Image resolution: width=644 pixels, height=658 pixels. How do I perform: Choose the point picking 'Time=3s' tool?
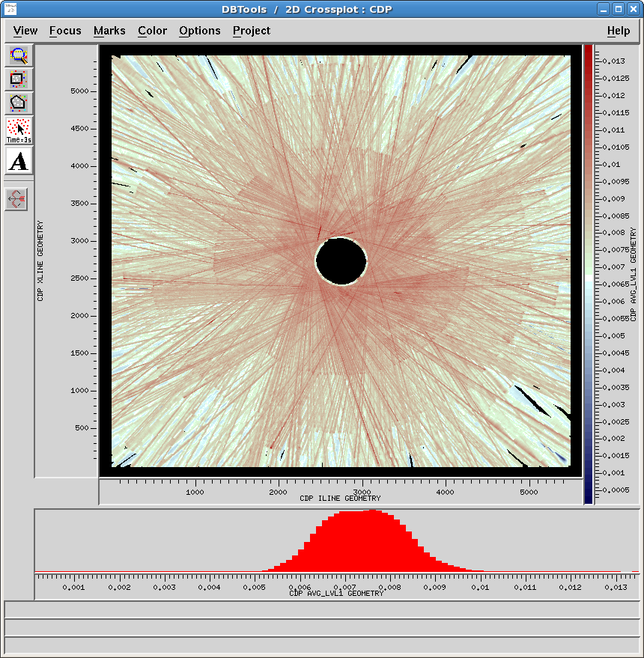click(19, 130)
